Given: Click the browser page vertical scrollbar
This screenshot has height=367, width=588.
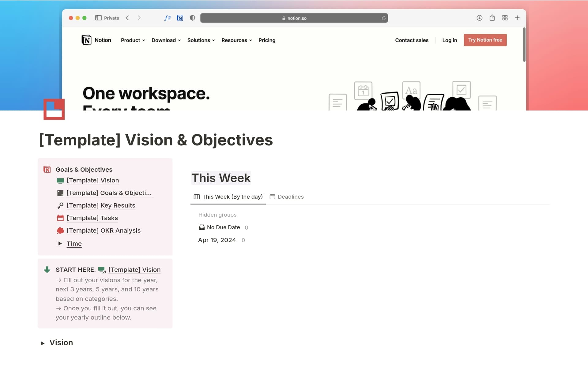Looking at the screenshot, I should pos(524,45).
